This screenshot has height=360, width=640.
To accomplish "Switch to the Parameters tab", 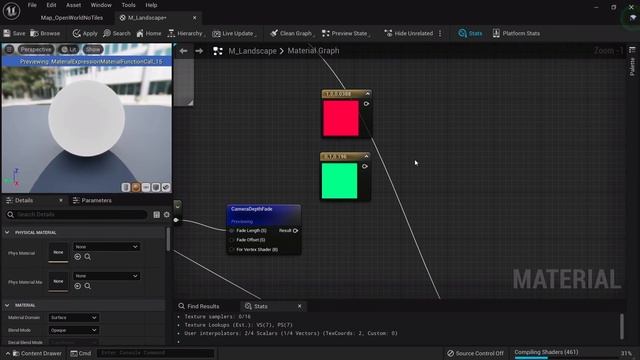I will coord(92,200).
